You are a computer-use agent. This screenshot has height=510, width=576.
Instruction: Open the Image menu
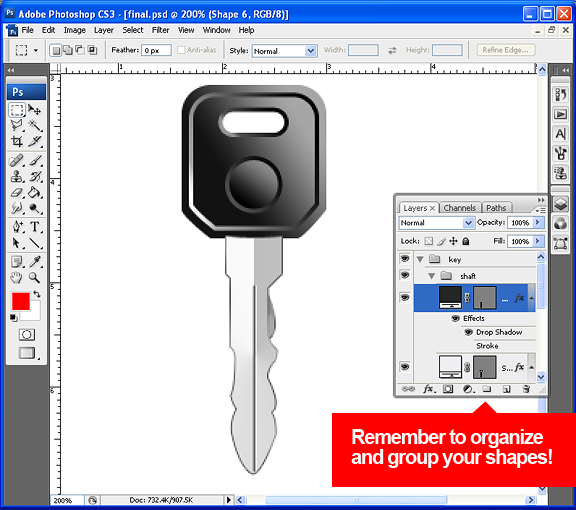(x=75, y=30)
